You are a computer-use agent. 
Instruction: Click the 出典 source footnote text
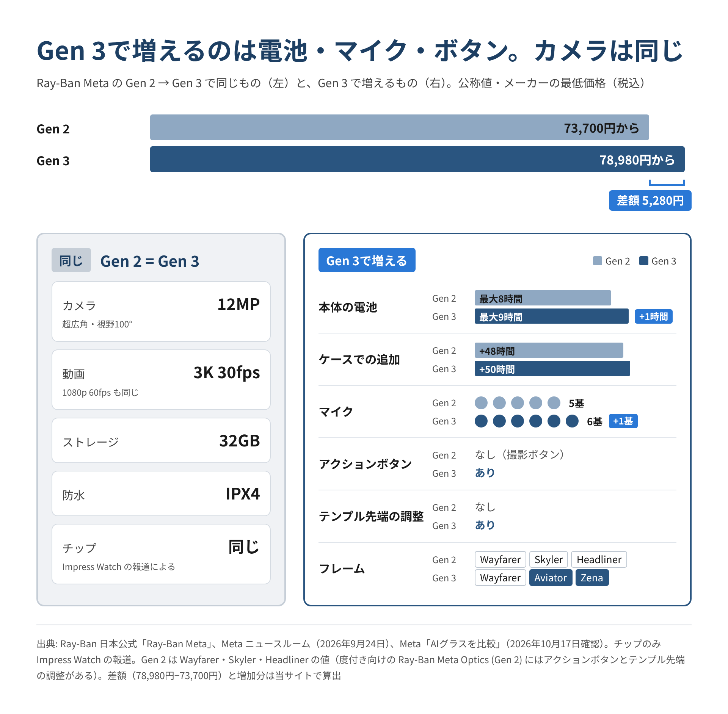tap(361, 659)
